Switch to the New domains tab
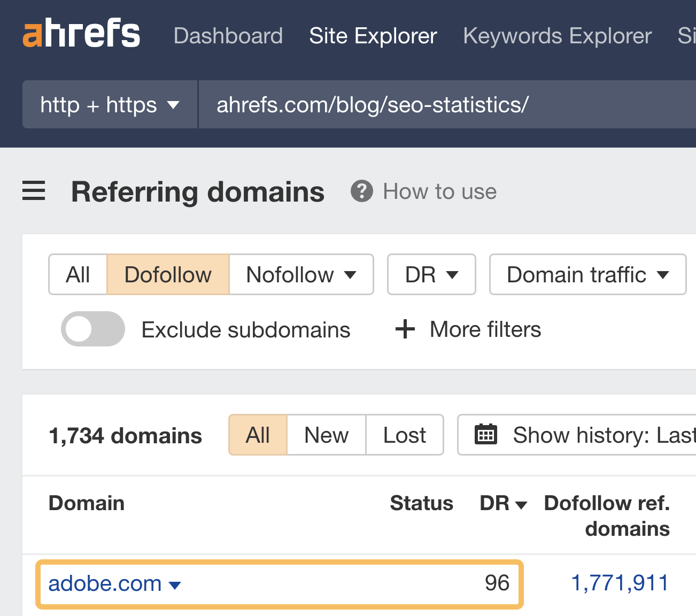696x616 pixels. click(326, 435)
